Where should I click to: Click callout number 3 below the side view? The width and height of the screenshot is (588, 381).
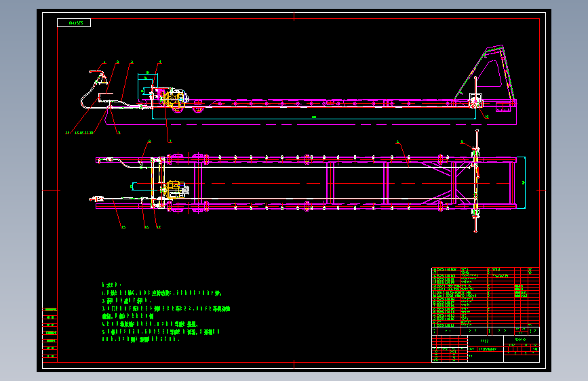[x=119, y=132]
